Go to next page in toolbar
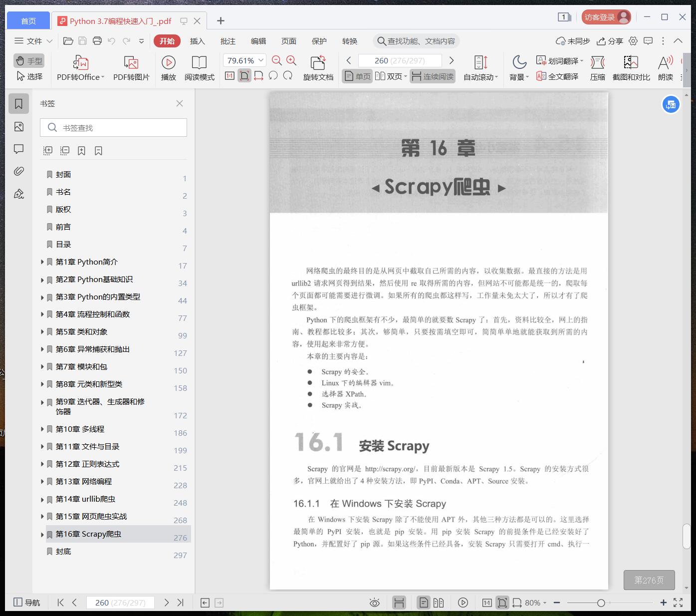The width and height of the screenshot is (696, 616). tap(452, 61)
